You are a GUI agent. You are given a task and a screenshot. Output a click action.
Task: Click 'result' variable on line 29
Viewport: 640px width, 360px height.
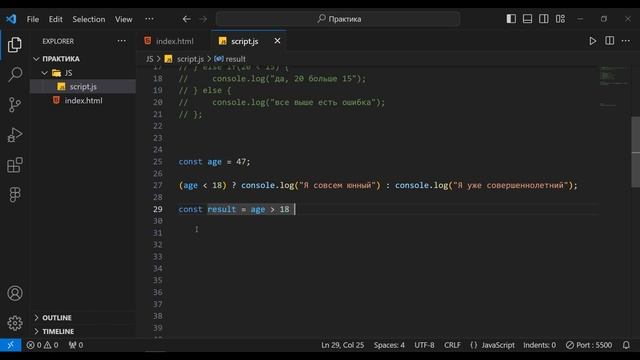(222, 209)
